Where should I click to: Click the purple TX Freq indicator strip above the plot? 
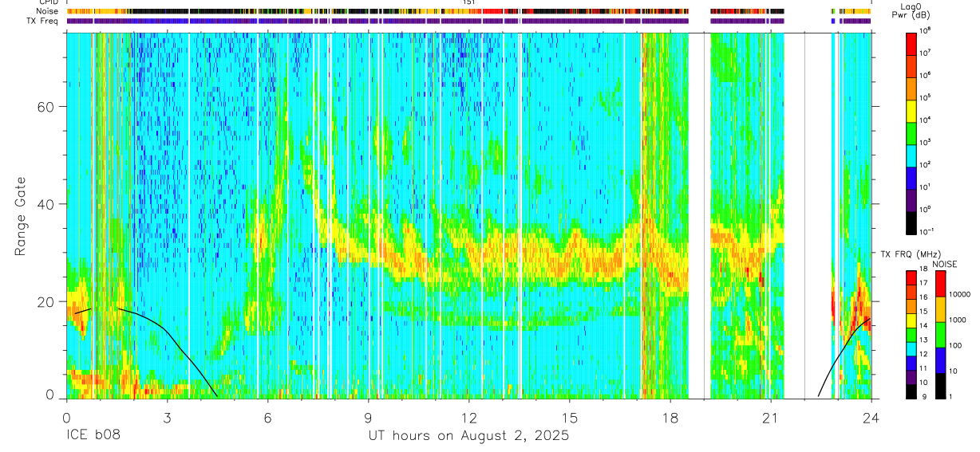[x=468, y=21]
